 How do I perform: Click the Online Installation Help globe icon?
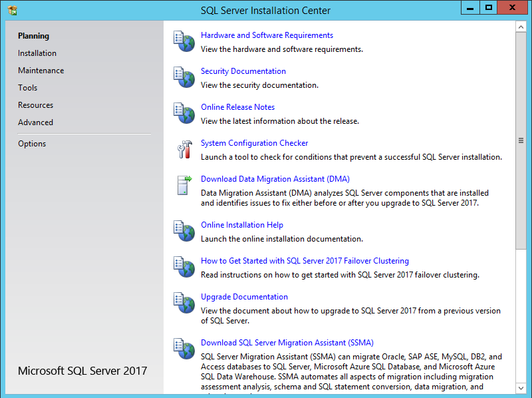tap(184, 231)
